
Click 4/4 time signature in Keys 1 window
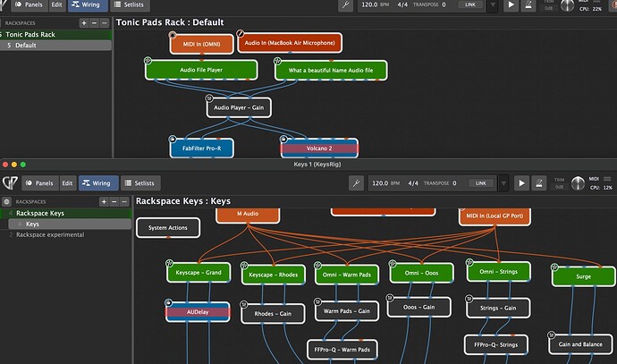click(413, 183)
